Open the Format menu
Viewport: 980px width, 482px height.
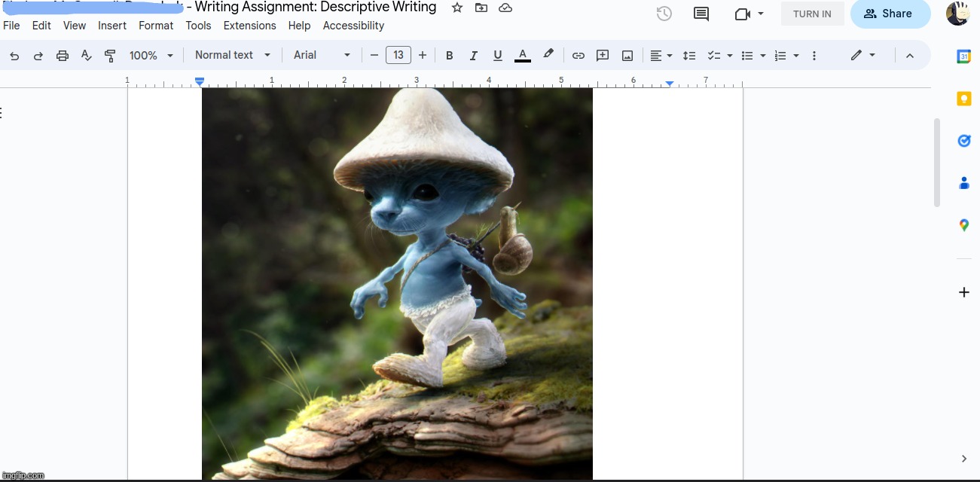(x=156, y=26)
